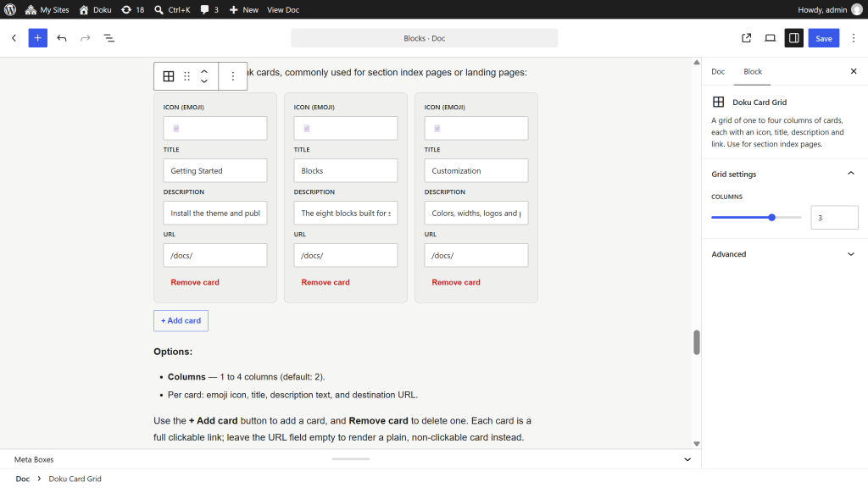Open the device preview options

[x=770, y=38]
